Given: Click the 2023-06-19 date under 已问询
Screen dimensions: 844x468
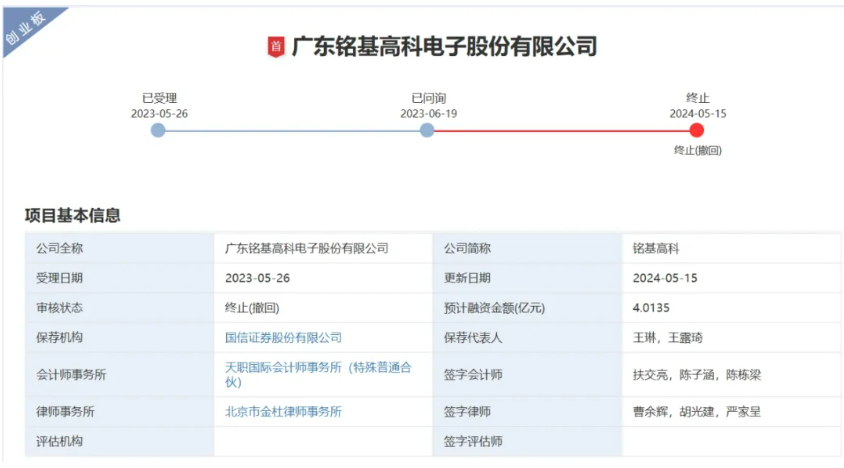Looking at the screenshot, I should point(428,114).
